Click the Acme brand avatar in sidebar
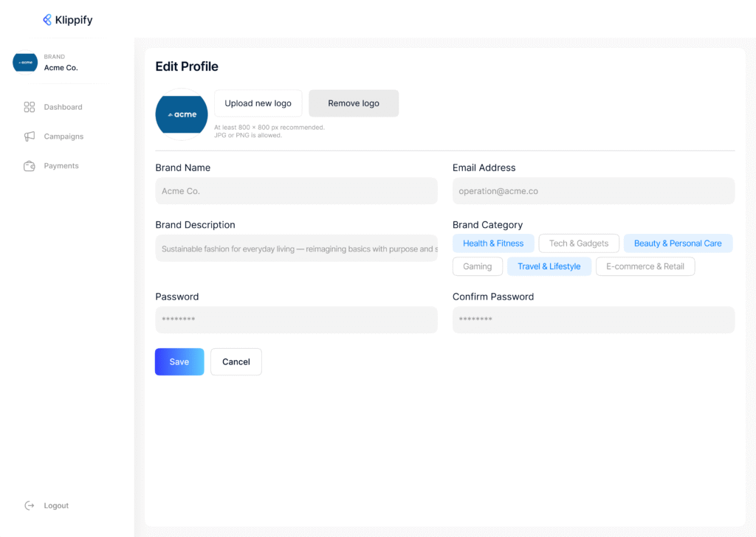This screenshot has width=756, height=537. (25, 62)
